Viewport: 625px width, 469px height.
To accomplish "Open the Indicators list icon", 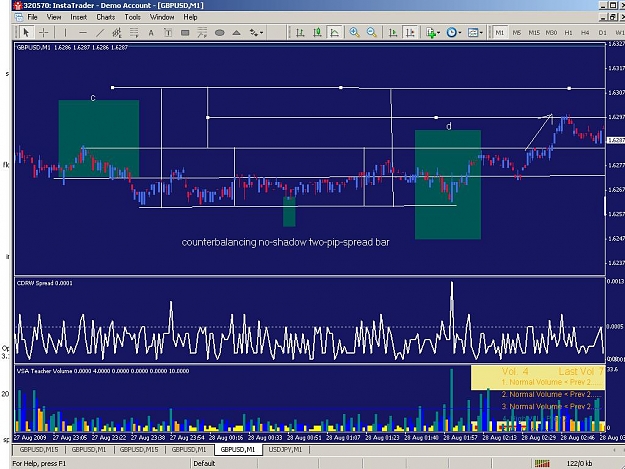I will pyautogui.click(x=430, y=33).
